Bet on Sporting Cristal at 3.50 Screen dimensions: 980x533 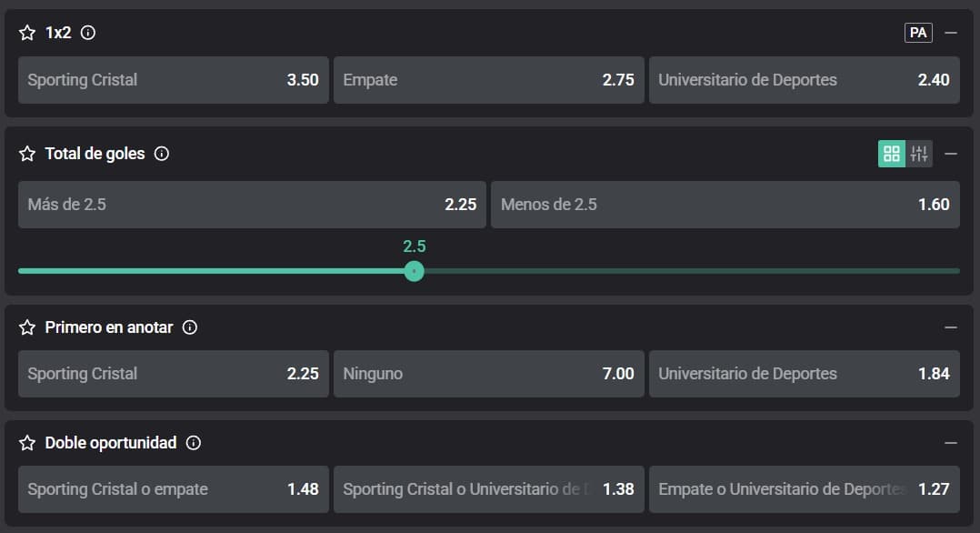coord(174,80)
